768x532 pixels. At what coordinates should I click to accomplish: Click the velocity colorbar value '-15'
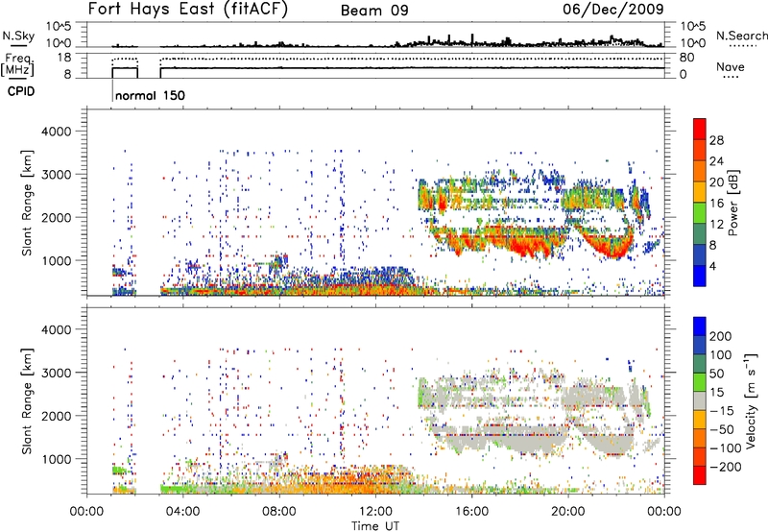point(721,411)
